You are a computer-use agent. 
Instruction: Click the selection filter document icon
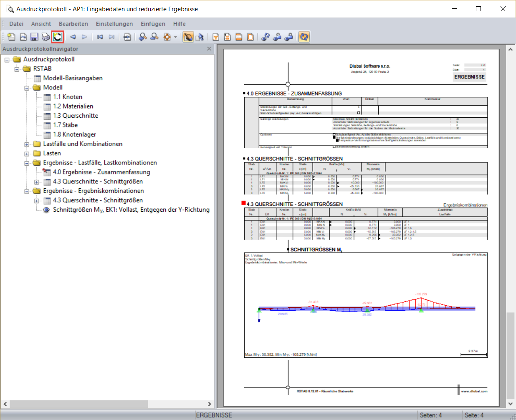(x=216, y=37)
